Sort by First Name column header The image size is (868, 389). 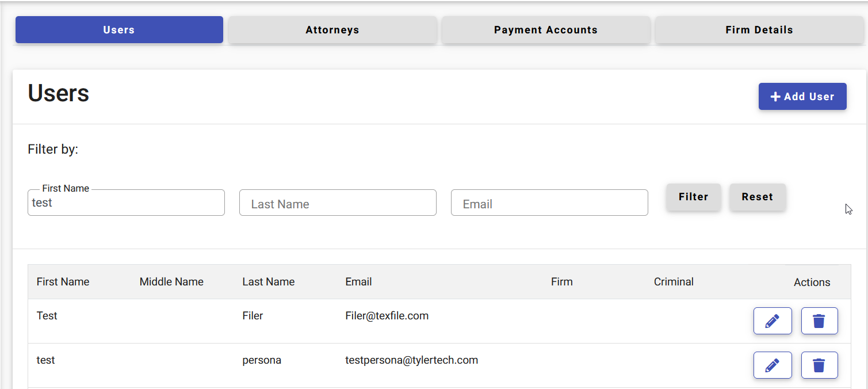tap(63, 282)
